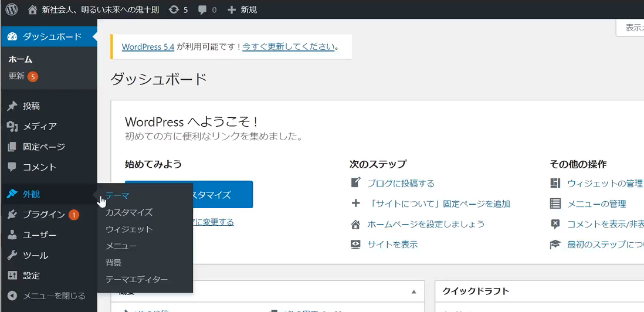Click the ツール wrench icon

click(12, 255)
